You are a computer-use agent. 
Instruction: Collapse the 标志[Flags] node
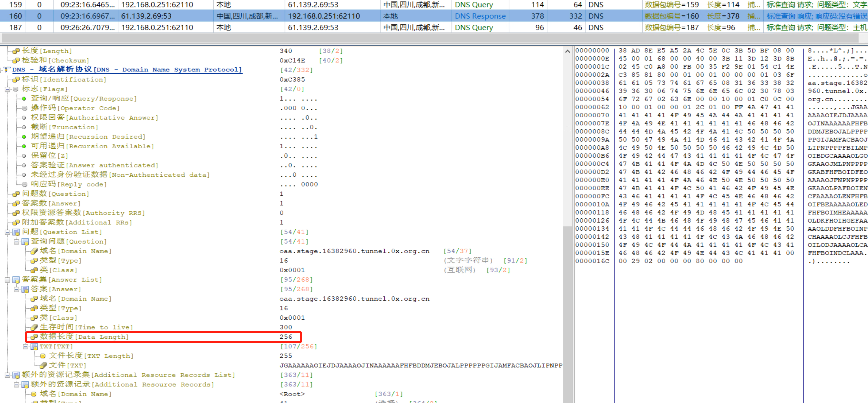[x=7, y=89]
